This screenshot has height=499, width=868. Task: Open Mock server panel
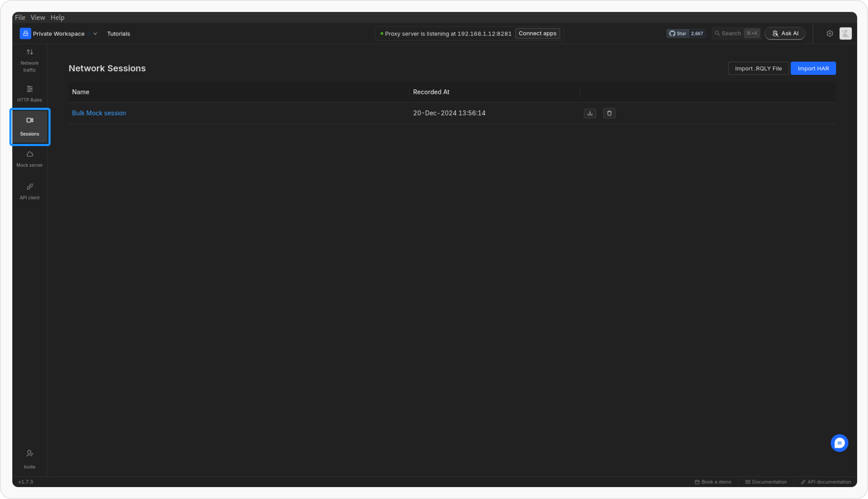coord(30,159)
